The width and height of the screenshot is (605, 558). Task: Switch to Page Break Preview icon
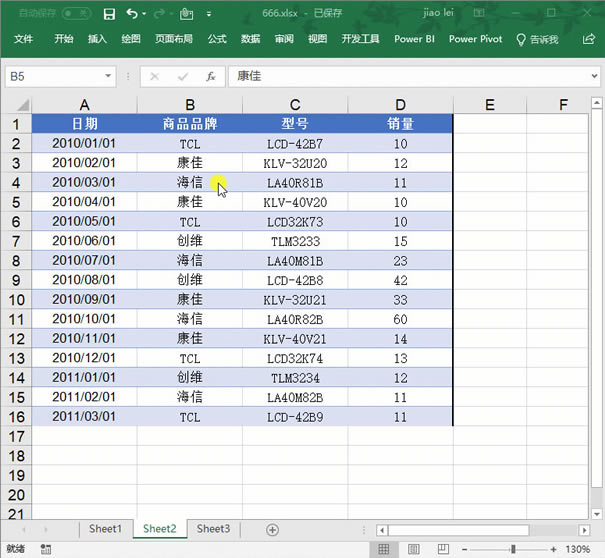(x=443, y=549)
